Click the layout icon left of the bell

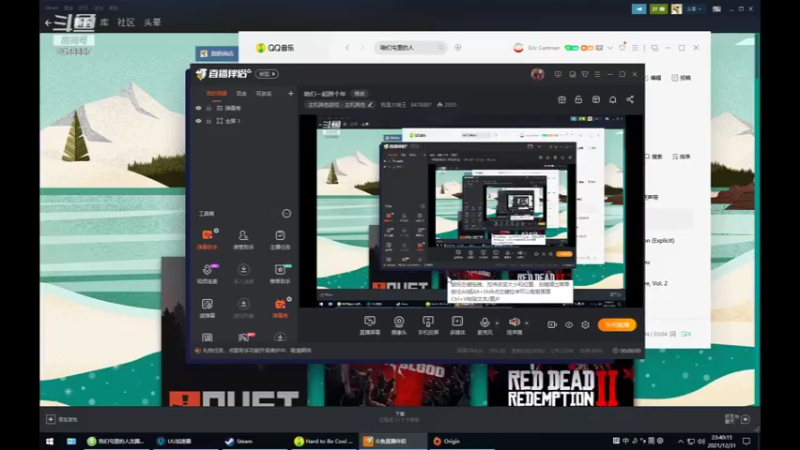(x=595, y=99)
